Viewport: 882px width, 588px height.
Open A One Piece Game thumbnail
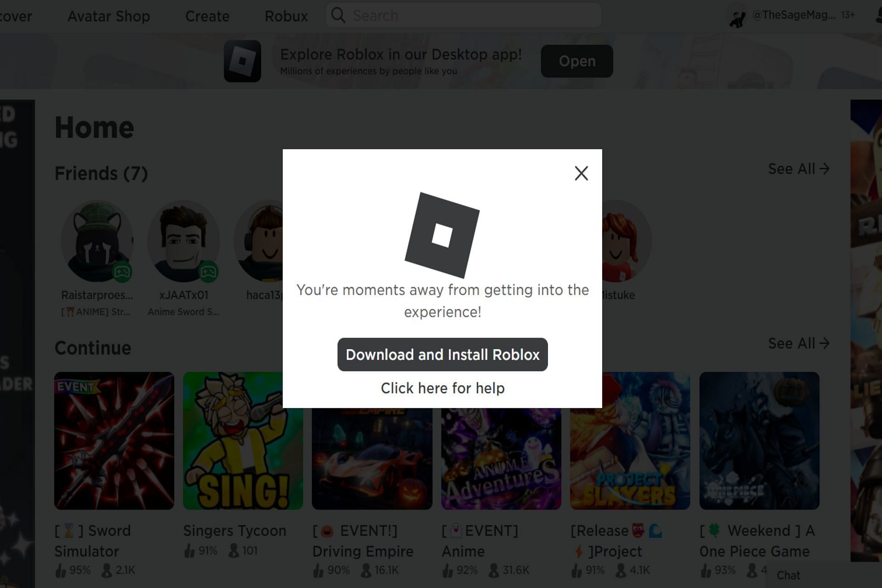pos(759,441)
